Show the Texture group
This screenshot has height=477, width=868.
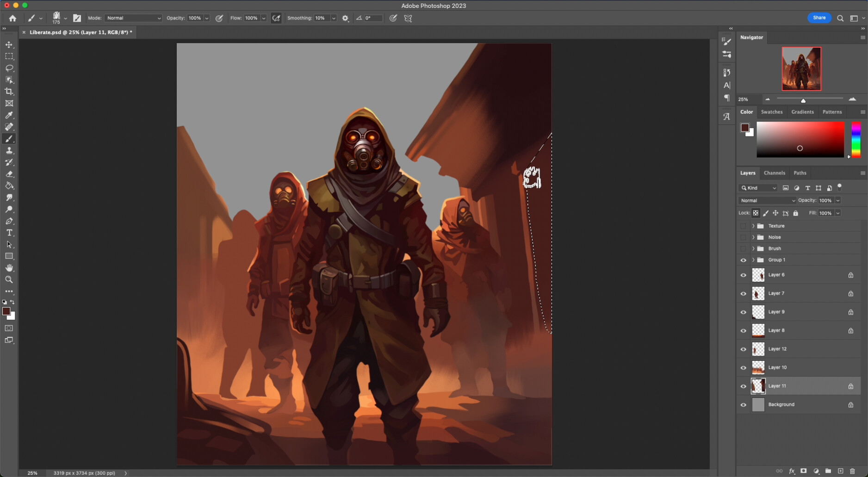point(744,226)
